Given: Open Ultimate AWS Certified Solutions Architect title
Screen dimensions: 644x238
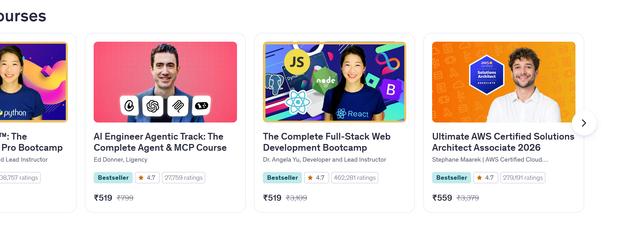Looking at the screenshot, I should (503, 142).
